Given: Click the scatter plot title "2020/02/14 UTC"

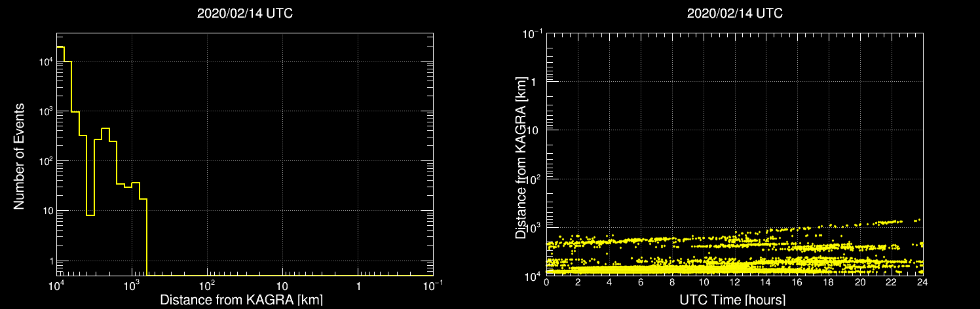Looking at the screenshot, I should point(735,14).
